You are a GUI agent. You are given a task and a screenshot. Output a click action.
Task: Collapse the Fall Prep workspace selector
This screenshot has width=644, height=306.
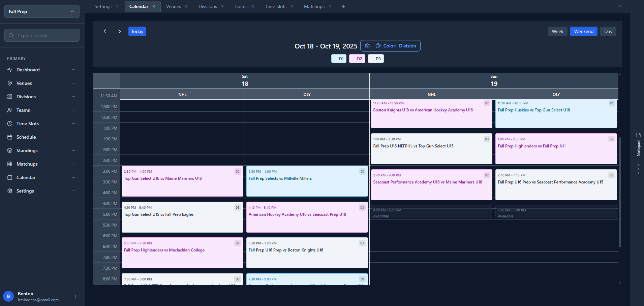click(72, 11)
